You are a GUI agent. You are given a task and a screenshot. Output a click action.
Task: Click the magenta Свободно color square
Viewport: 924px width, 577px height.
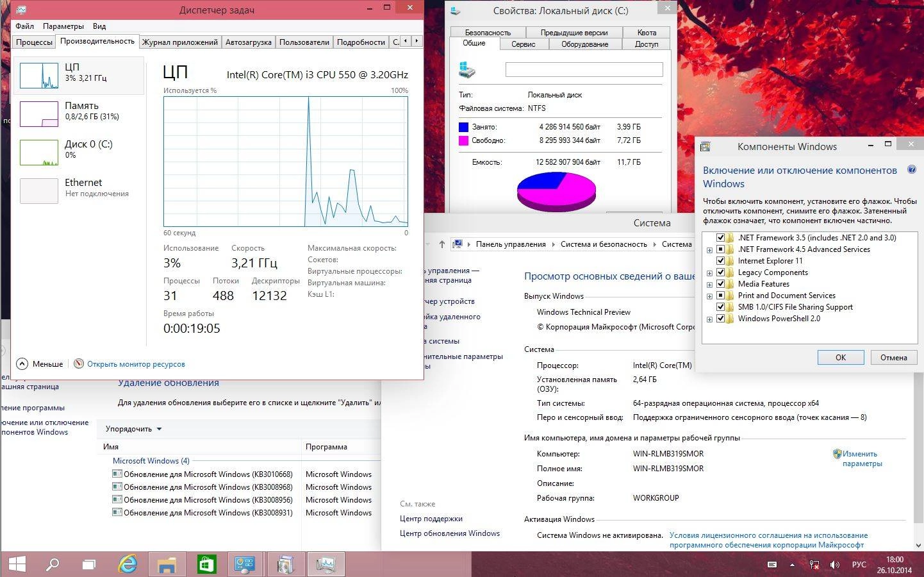click(464, 140)
